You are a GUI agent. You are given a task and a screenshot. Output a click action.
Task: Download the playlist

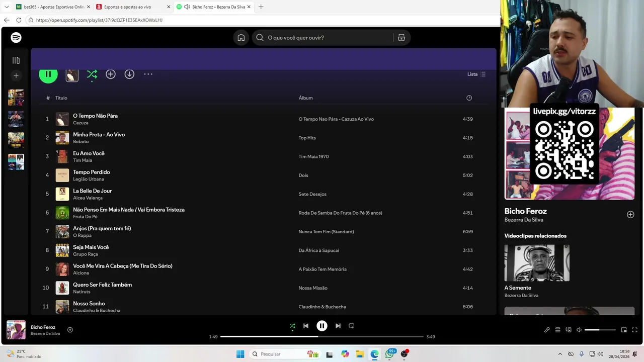coord(129,74)
